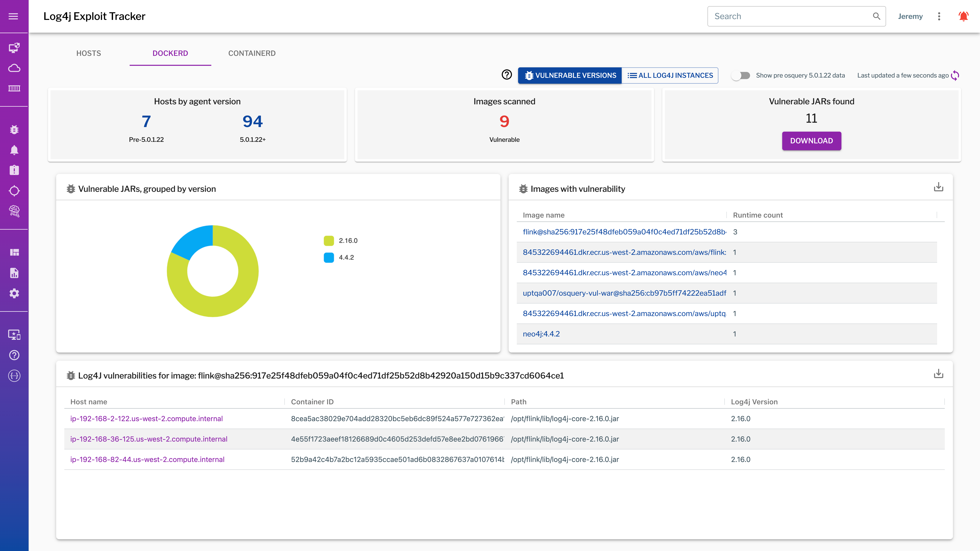980x551 pixels.
Task: Open the API braces sidebar icon
Action: tap(14, 376)
